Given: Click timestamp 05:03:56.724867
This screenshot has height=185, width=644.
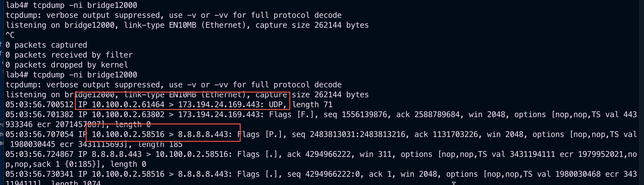Looking at the screenshot, I should 39,154.
